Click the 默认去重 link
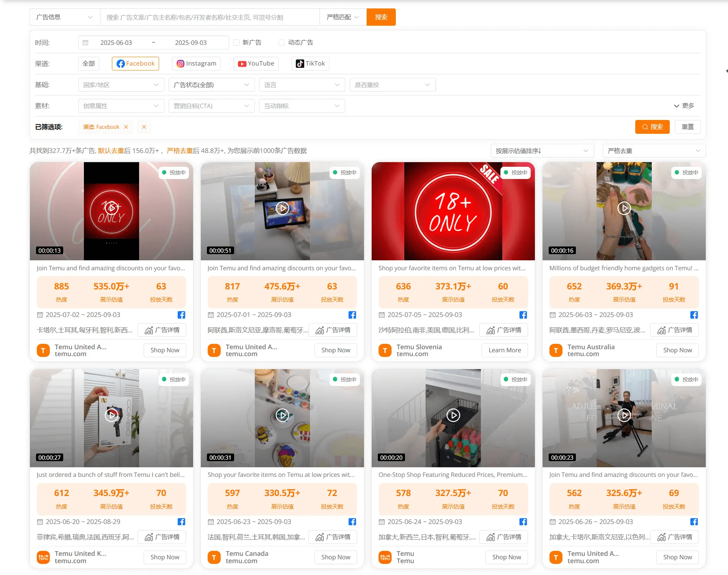Image resolution: width=728 pixels, height=575 pixels. (111, 151)
